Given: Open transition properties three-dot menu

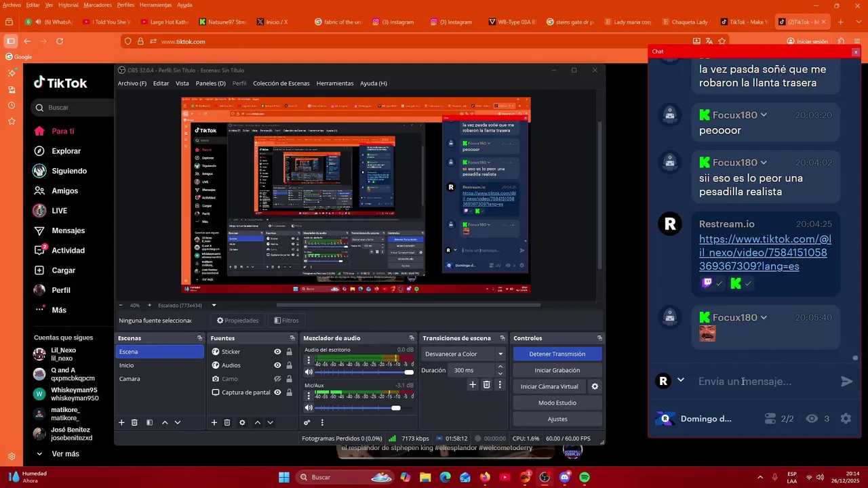Looking at the screenshot, I should point(500,384).
